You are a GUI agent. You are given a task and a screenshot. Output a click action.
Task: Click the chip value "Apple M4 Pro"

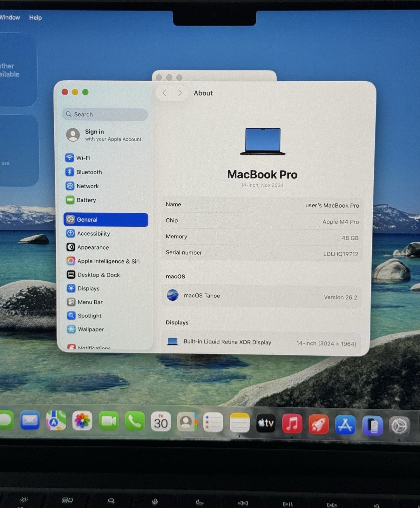click(341, 222)
